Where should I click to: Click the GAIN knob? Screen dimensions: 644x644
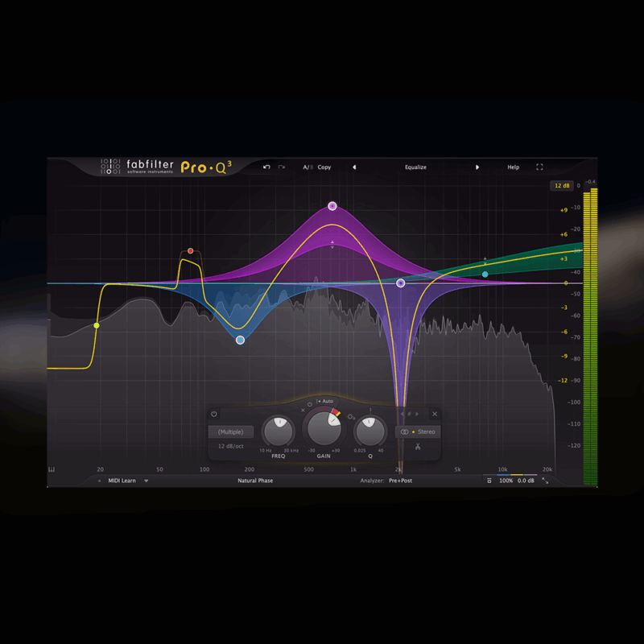click(324, 428)
